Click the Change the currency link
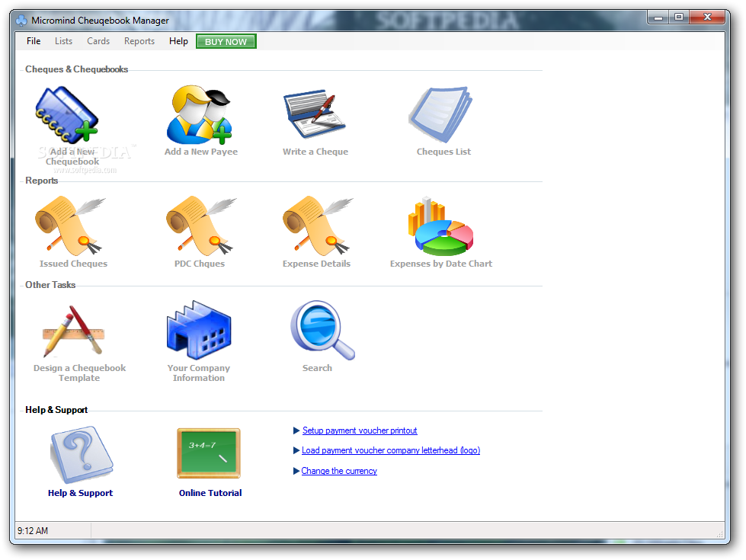 [x=339, y=471]
